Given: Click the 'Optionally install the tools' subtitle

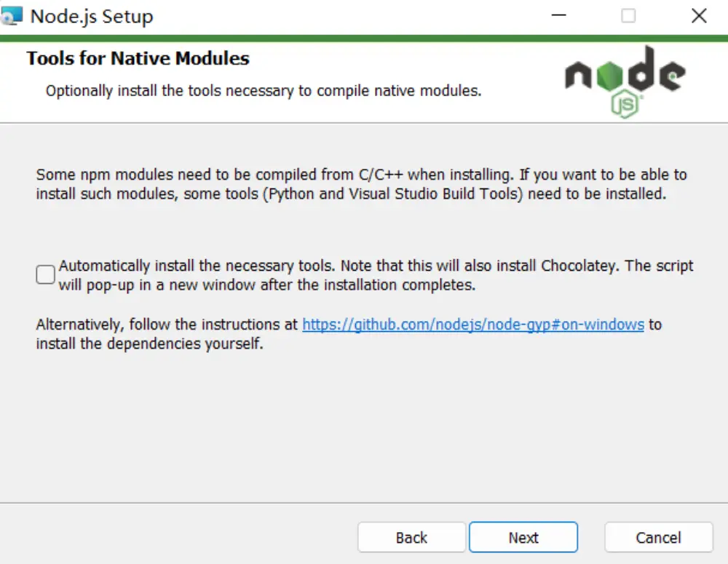Looking at the screenshot, I should [x=263, y=91].
